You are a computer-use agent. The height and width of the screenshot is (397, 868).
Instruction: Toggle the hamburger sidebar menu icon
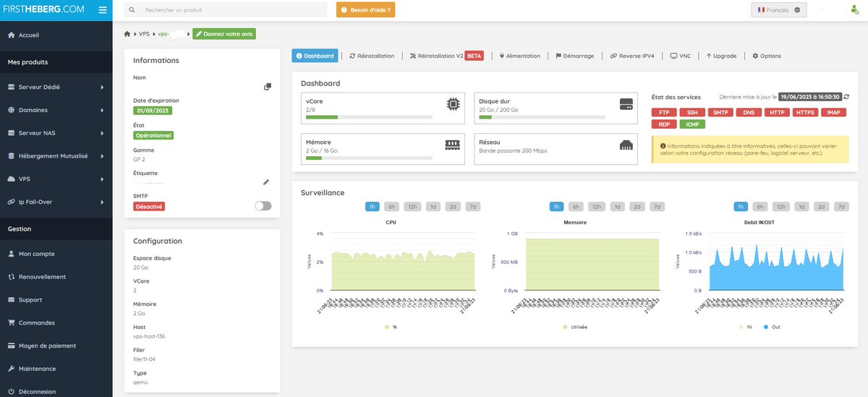point(102,10)
